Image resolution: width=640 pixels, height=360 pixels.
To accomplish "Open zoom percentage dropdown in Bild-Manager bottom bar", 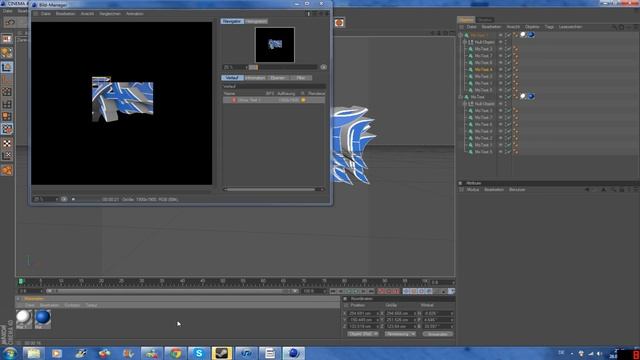I will 46,199.
